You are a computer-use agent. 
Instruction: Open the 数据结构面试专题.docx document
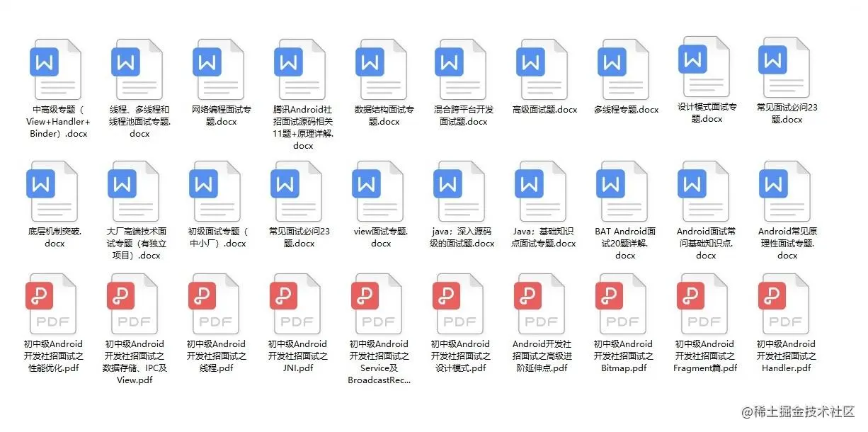[379, 69]
